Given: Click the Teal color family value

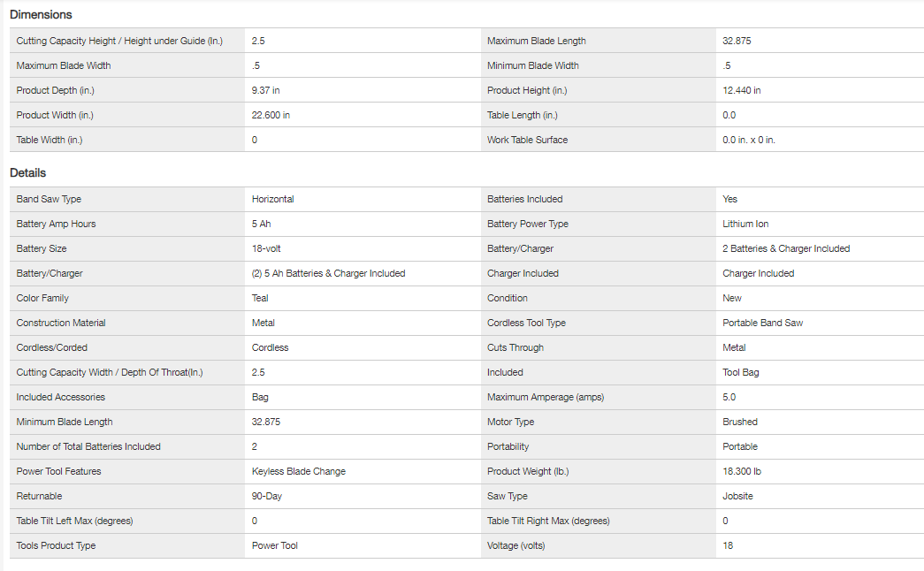Looking at the screenshot, I should pyautogui.click(x=260, y=298).
